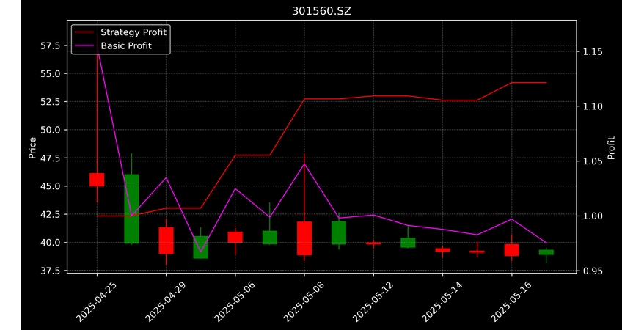The height and width of the screenshot is (330, 644).
Task: Click the 45.0 price tick label
Action: 50,186
